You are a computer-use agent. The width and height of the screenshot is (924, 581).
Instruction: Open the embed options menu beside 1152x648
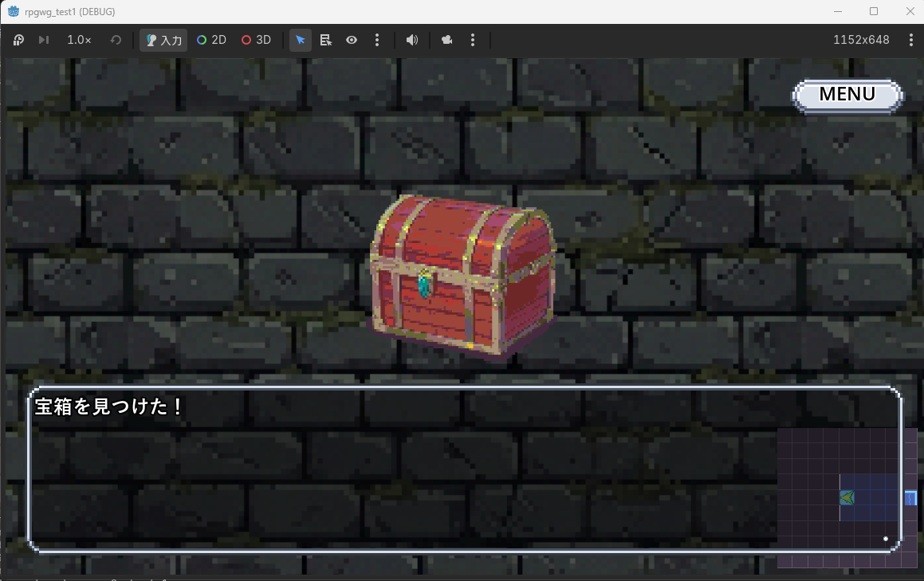(x=911, y=40)
